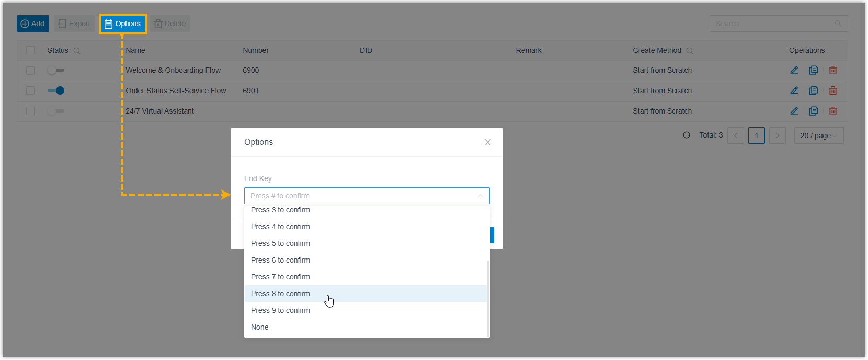Disable the Order Status Self-Service Flow switch
Screen dimensions: 868x360
[x=55, y=91]
